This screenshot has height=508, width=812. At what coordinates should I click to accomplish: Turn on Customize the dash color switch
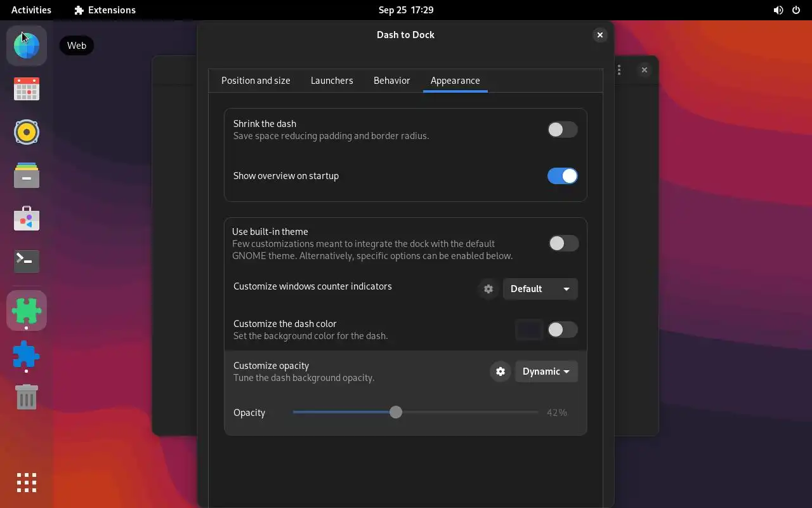coord(563,330)
